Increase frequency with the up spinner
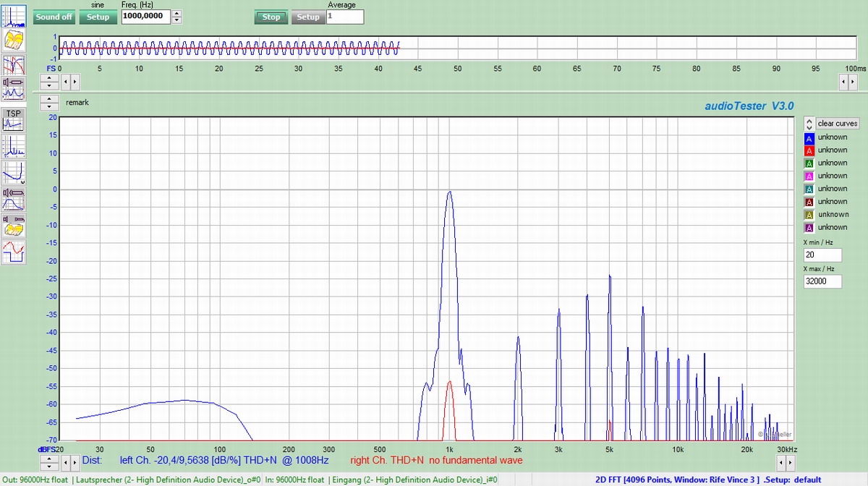This screenshot has width=868, height=486. click(x=177, y=13)
